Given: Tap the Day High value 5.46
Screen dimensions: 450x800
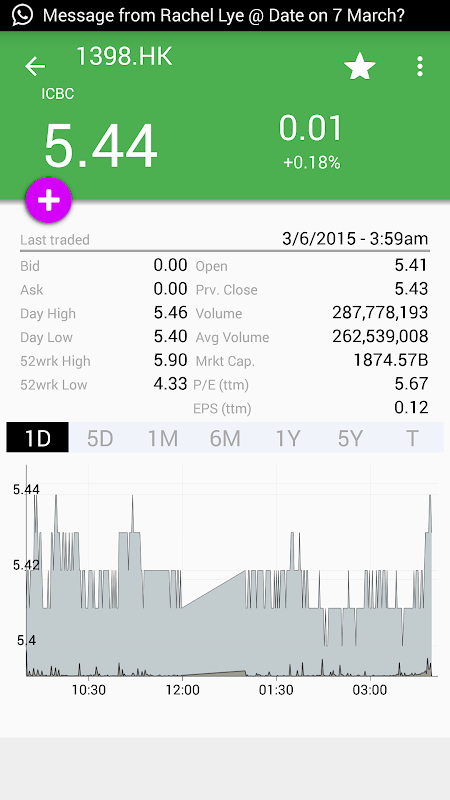Looking at the screenshot, I should (170, 313).
